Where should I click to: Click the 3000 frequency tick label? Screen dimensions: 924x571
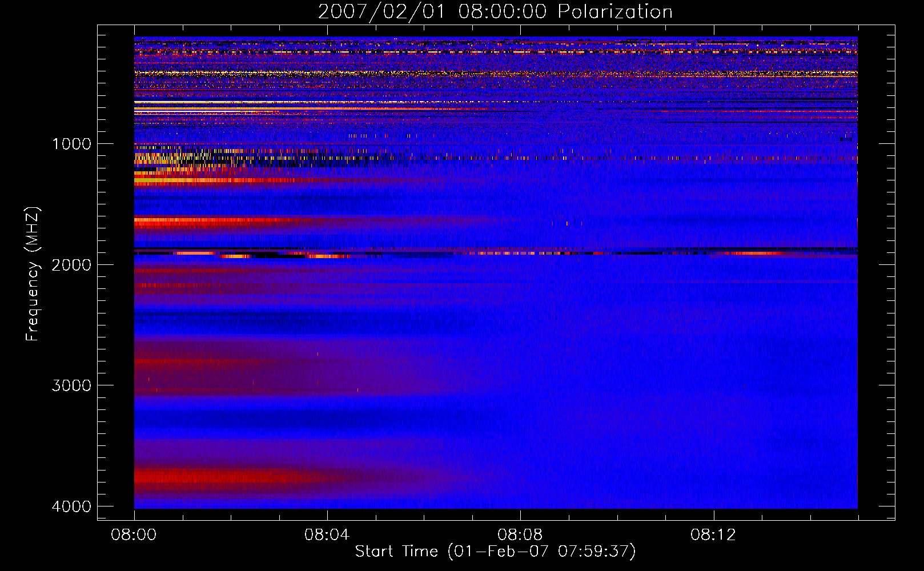[71, 385]
